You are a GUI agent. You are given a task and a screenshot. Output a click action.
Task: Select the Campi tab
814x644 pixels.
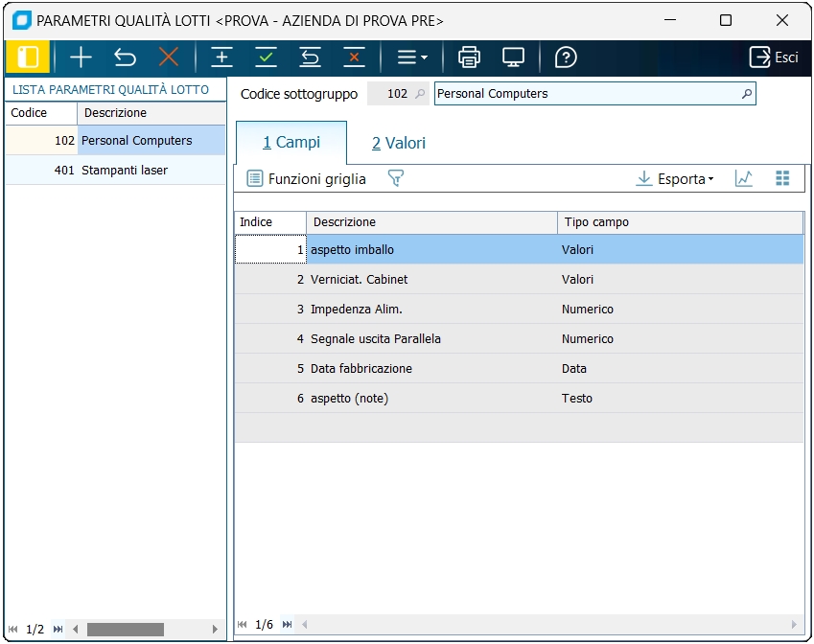click(x=291, y=143)
